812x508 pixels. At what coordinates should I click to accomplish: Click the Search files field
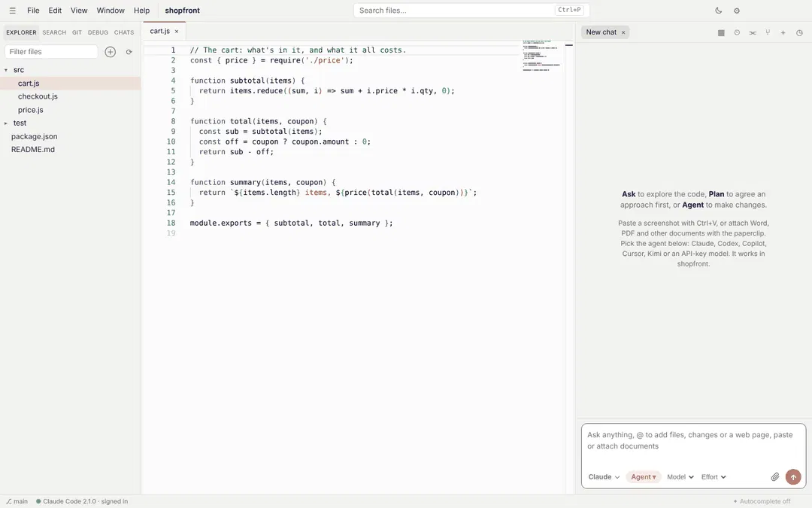(x=471, y=11)
